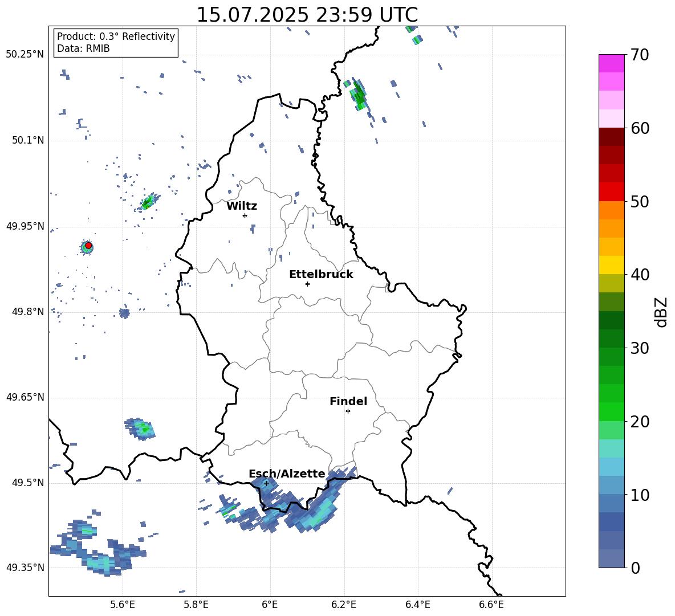Select the Wiltz station label
This screenshot has height=616, width=675.
pyautogui.click(x=242, y=206)
